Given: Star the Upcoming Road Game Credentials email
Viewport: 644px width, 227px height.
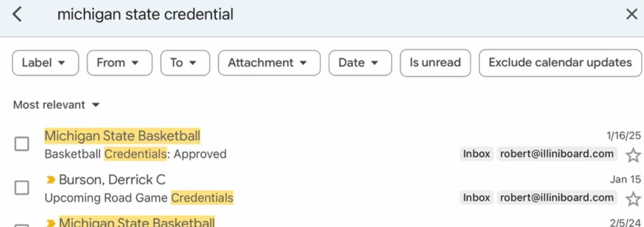Looking at the screenshot, I should (633, 199).
